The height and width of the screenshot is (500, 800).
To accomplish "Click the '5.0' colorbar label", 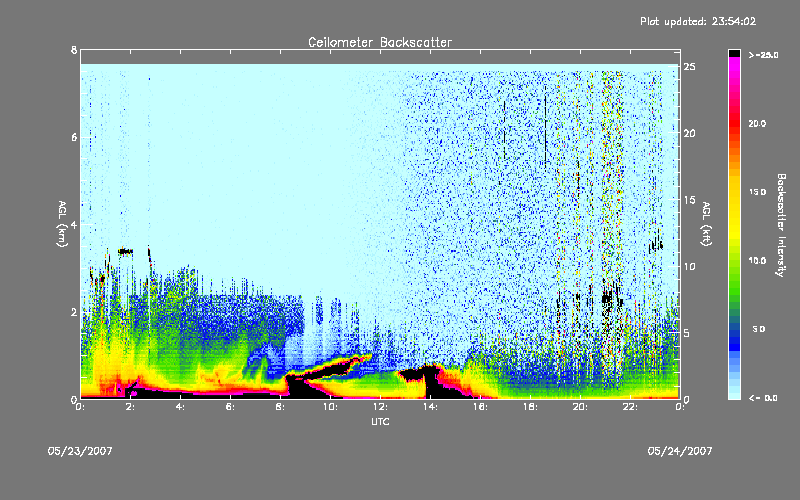I will click(x=759, y=329).
